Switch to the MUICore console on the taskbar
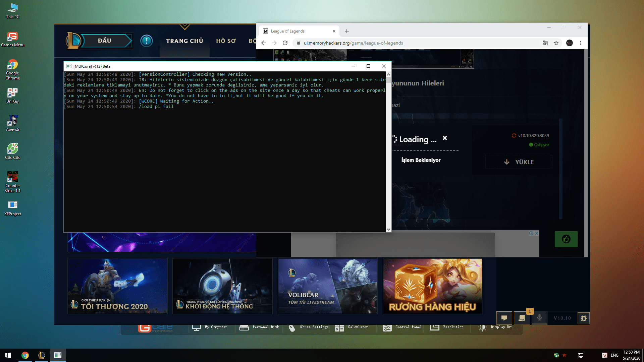The width and height of the screenshot is (644, 362). coord(58,355)
